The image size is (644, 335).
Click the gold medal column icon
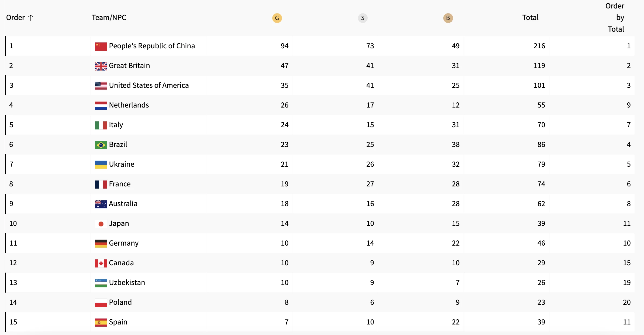click(277, 18)
